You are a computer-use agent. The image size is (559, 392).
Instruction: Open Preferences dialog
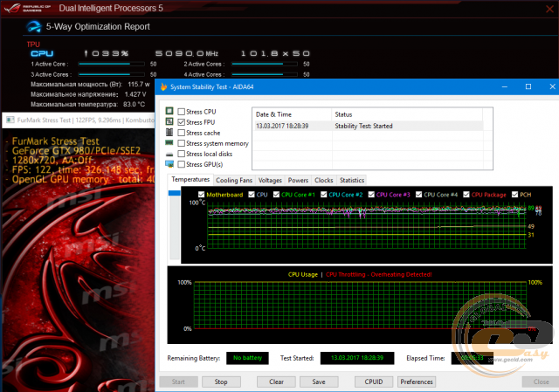point(417,382)
